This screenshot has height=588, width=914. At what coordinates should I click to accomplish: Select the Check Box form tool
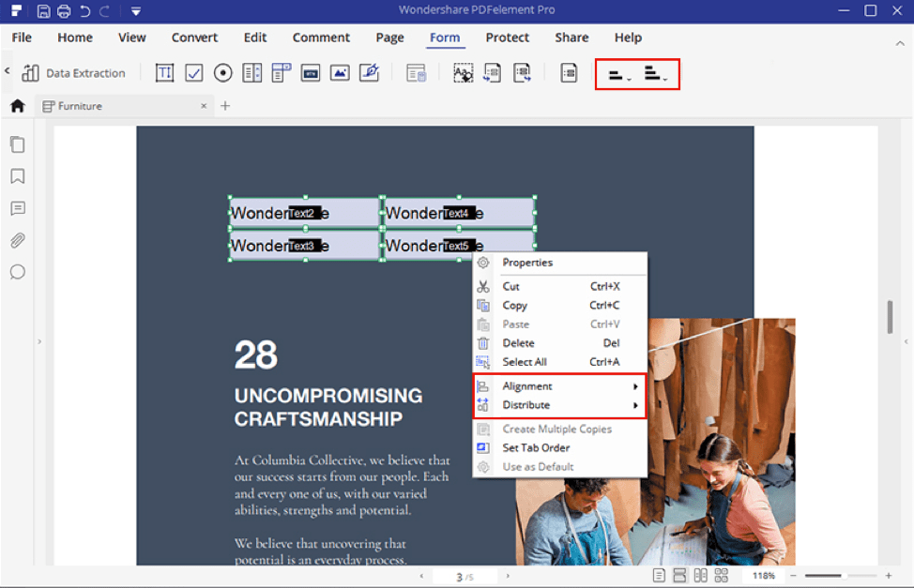(x=193, y=73)
